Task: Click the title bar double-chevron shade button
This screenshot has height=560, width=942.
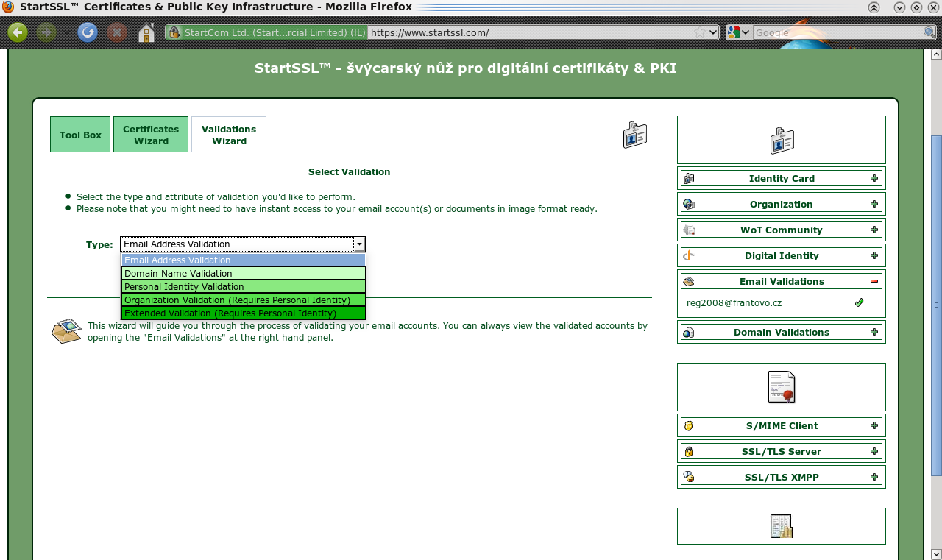Action: pos(874,7)
